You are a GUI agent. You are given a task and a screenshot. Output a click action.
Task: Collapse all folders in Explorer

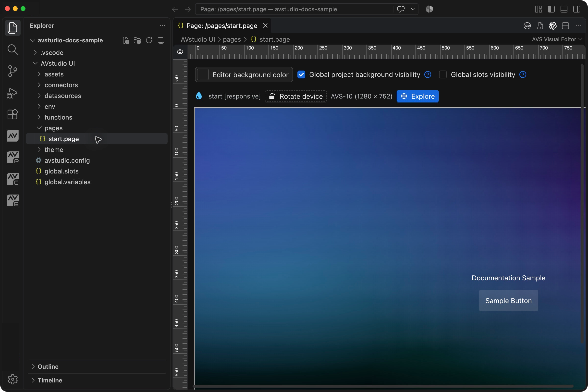click(x=161, y=40)
